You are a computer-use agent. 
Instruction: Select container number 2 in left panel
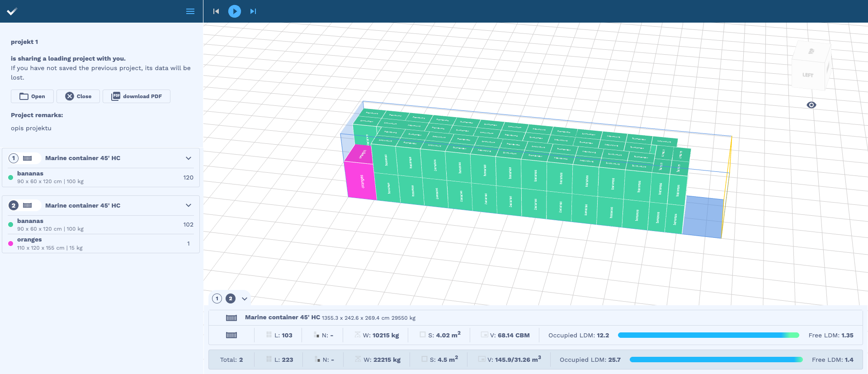pos(14,205)
